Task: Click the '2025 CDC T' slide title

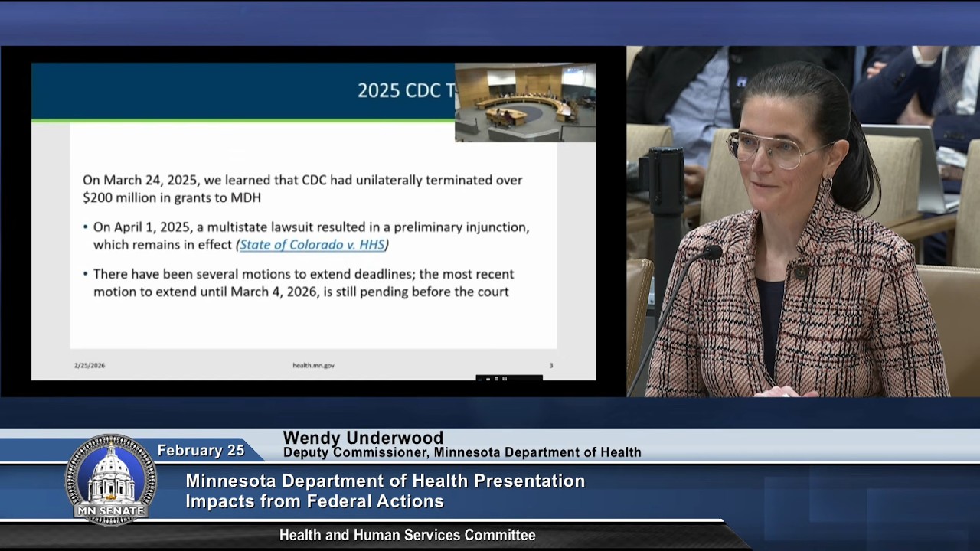Action: [406, 90]
